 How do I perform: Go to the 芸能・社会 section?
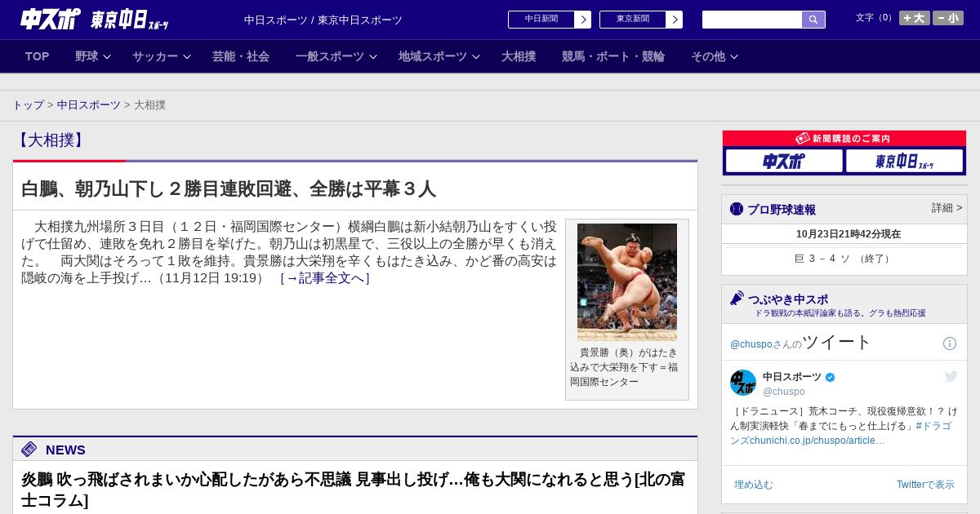tap(241, 56)
